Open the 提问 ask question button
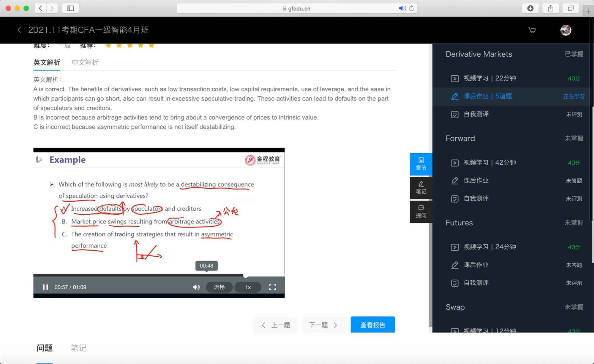594x364 pixels. click(421, 212)
